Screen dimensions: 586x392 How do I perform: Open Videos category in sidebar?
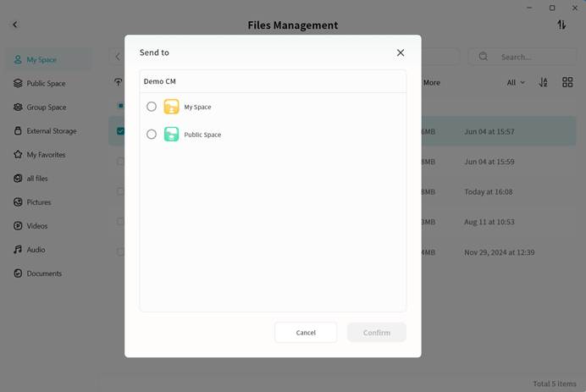pyautogui.click(x=36, y=226)
